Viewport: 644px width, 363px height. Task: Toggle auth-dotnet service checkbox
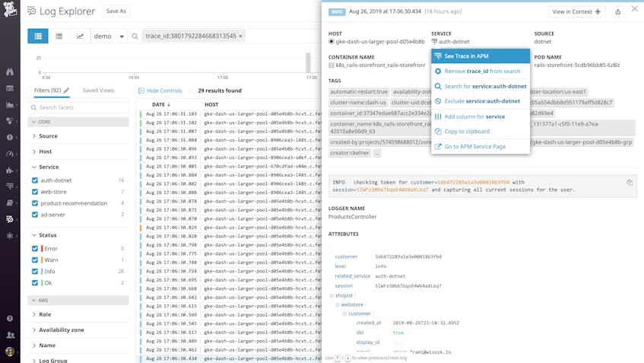35,180
